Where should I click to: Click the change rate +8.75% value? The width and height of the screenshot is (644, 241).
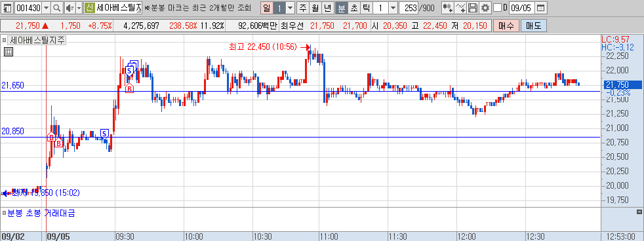tap(100, 26)
